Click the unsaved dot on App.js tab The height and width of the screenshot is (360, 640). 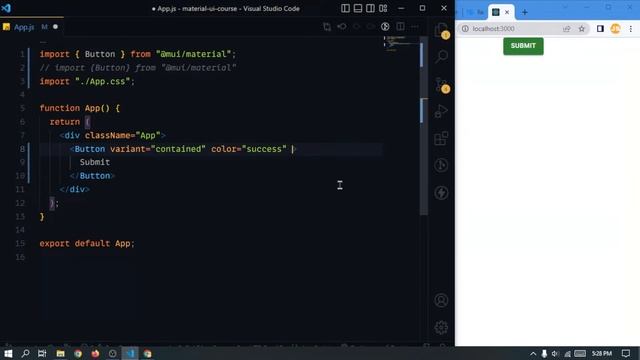pyautogui.click(x=56, y=27)
